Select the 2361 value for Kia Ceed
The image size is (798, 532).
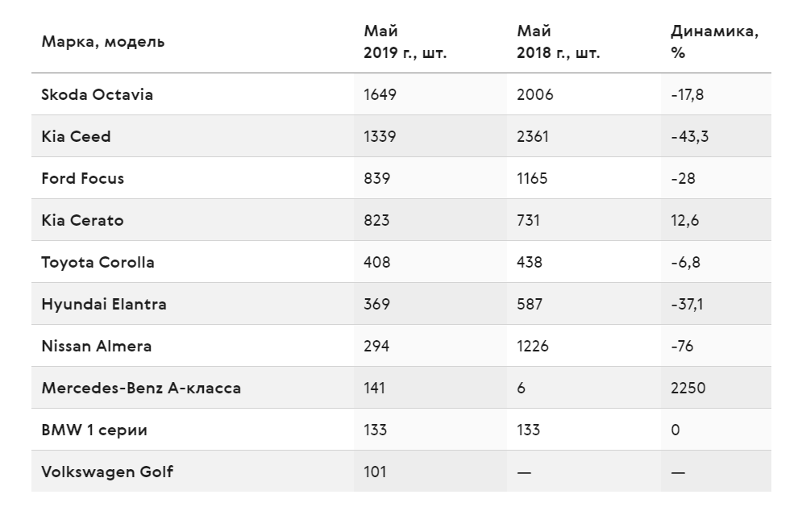point(532,136)
